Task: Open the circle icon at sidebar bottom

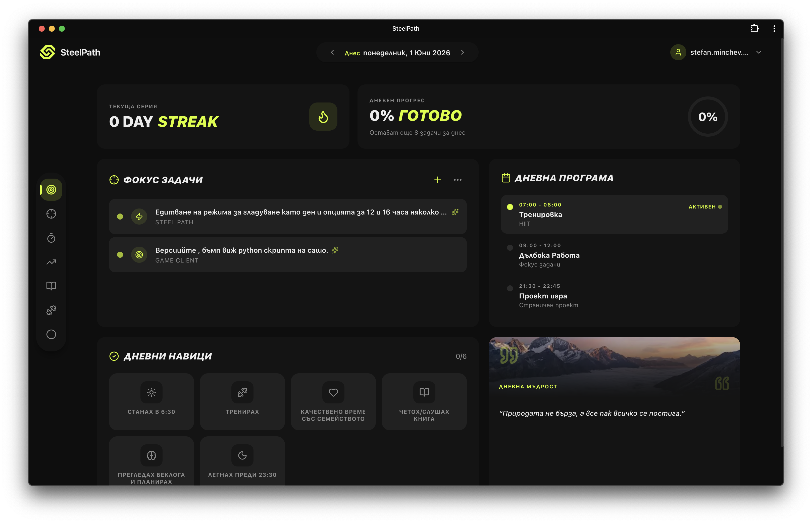Action: point(51,334)
